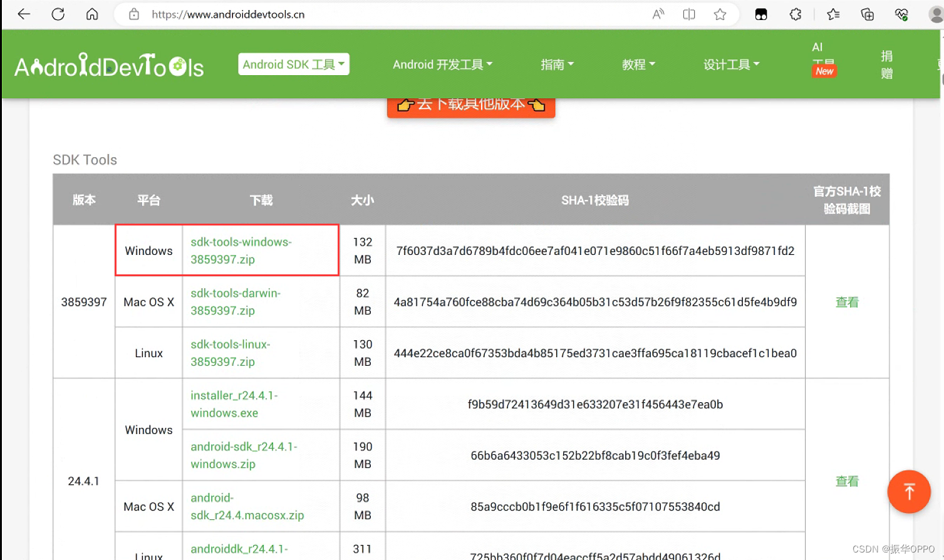Expand the Android SDK 工具 dropdown
Viewport: 944px width, 560px height.
[294, 65]
